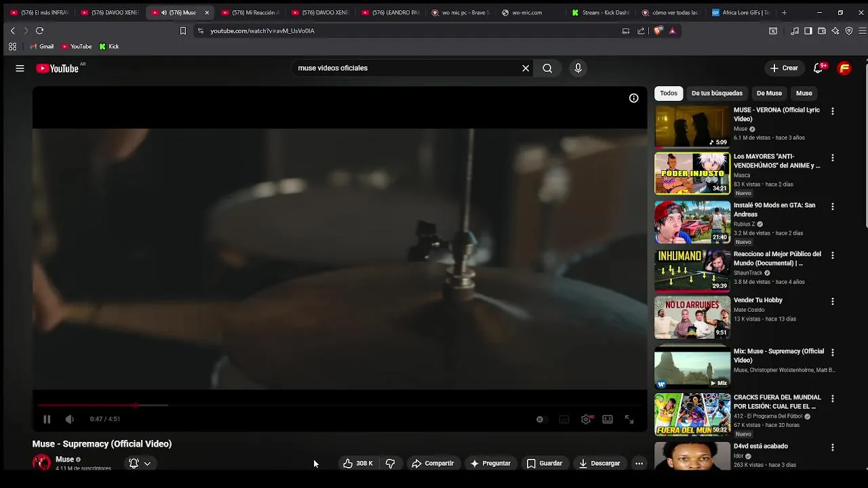
Task: Select the Muse filter chip
Action: pyautogui.click(x=804, y=94)
